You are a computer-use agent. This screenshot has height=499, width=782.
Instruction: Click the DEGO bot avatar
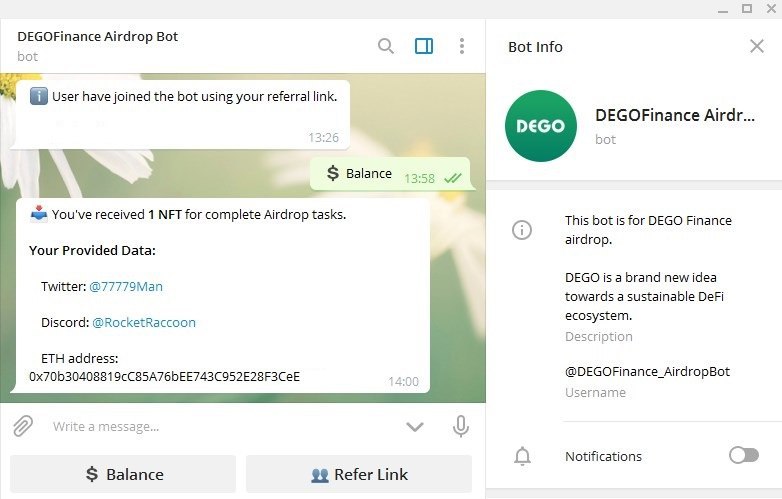[541, 126]
